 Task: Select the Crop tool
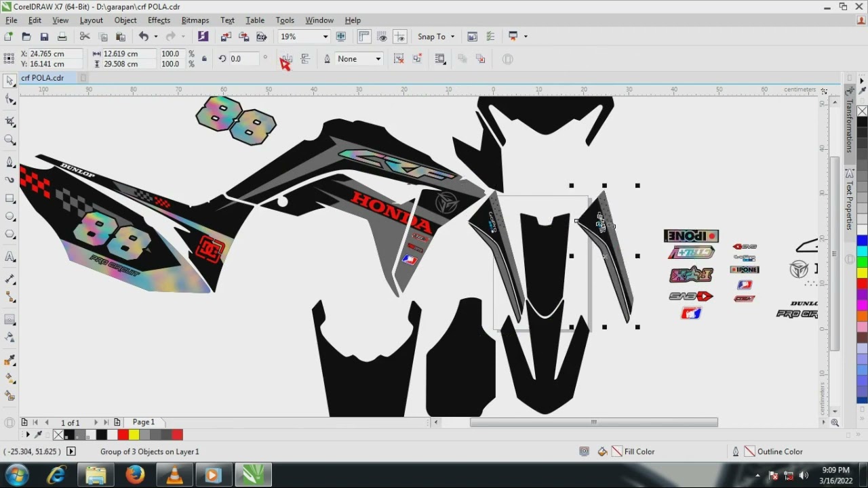(x=10, y=121)
